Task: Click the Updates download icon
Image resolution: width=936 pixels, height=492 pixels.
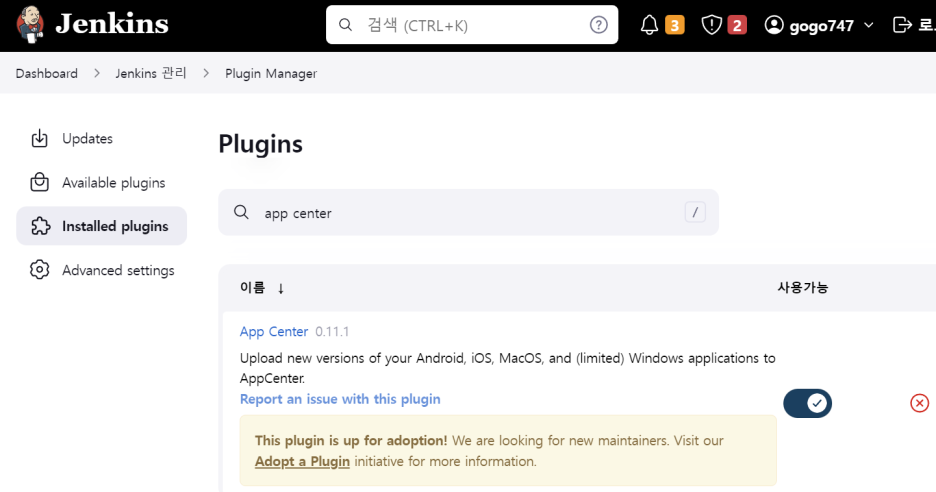Action: click(39, 139)
